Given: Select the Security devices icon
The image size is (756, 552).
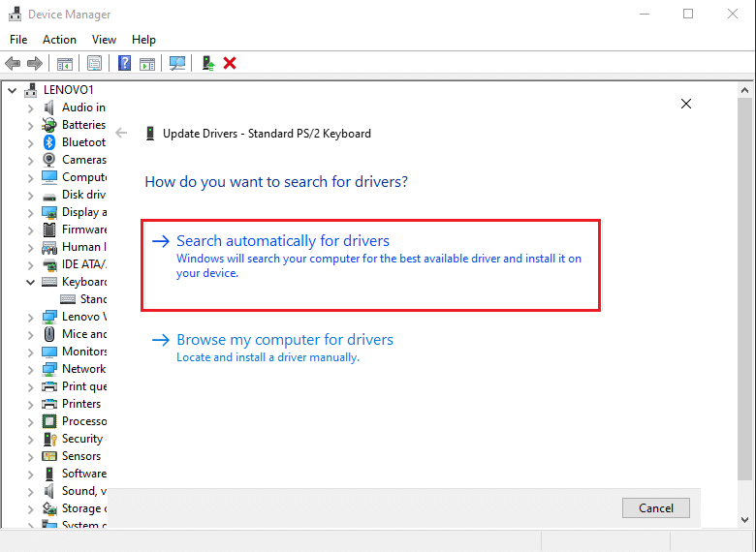Looking at the screenshot, I should pos(50,439).
